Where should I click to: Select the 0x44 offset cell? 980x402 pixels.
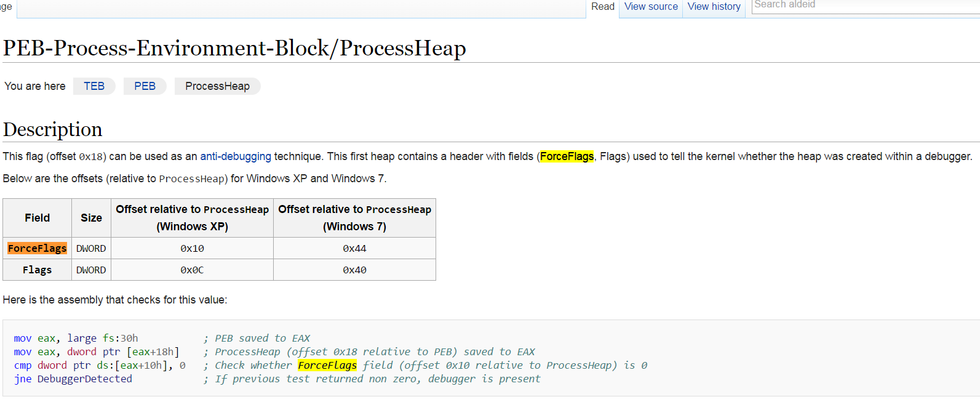354,248
